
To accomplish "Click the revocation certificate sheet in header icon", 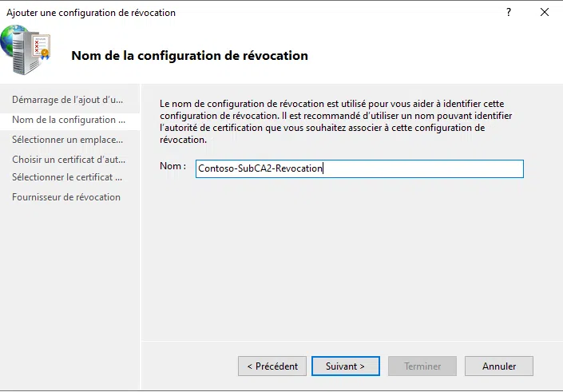I will (42, 45).
